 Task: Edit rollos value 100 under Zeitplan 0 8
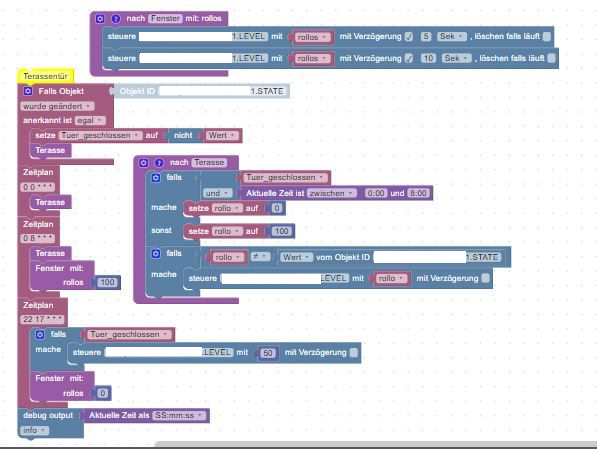click(x=107, y=282)
